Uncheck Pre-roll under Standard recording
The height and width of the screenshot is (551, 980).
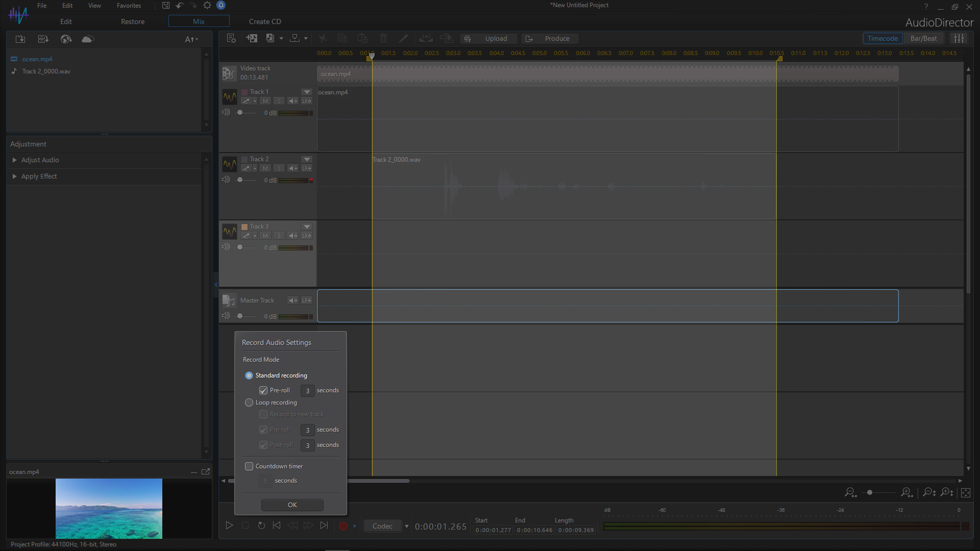pos(263,390)
